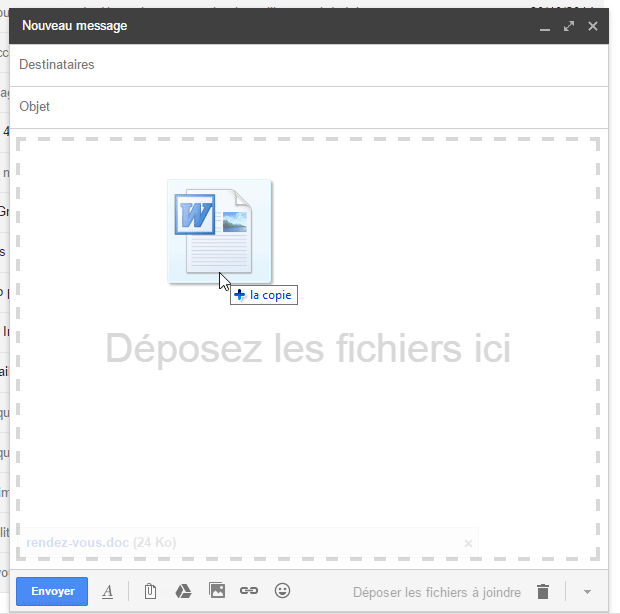Screen dimensions: 620x614
Task: Click the blue Envoyer send button
Action: [52, 591]
